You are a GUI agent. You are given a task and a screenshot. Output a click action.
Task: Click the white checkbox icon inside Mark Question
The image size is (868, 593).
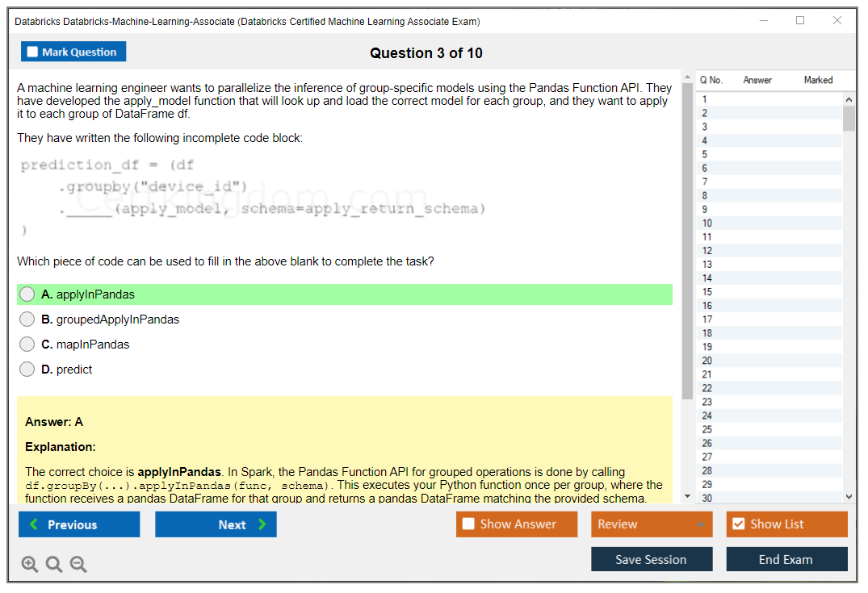31,51
